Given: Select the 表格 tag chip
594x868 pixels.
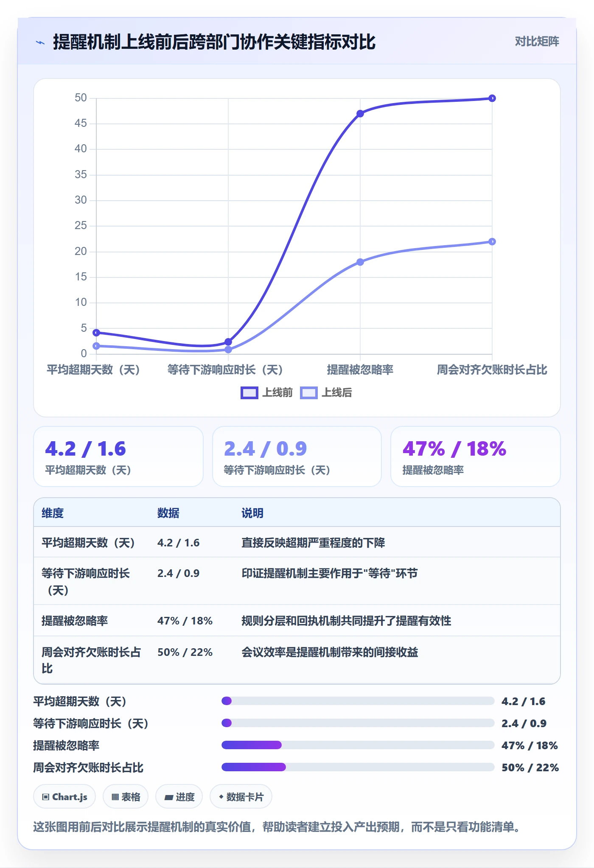Looking at the screenshot, I should tap(126, 797).
